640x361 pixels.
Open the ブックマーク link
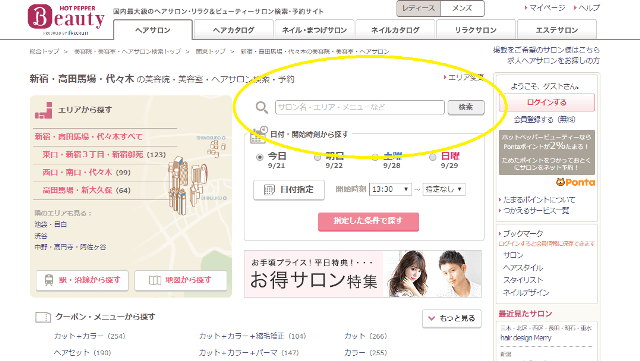pyautogui.click(x=523, y=234)
